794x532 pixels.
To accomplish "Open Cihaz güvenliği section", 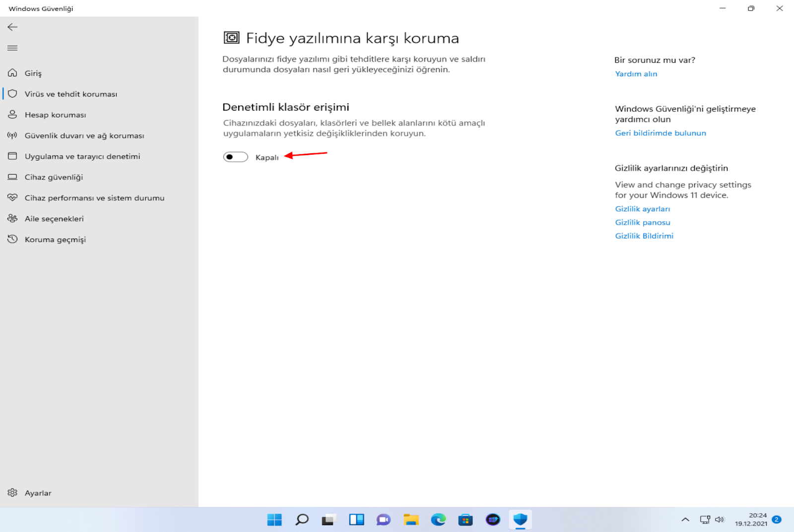I will click(99, 177).
